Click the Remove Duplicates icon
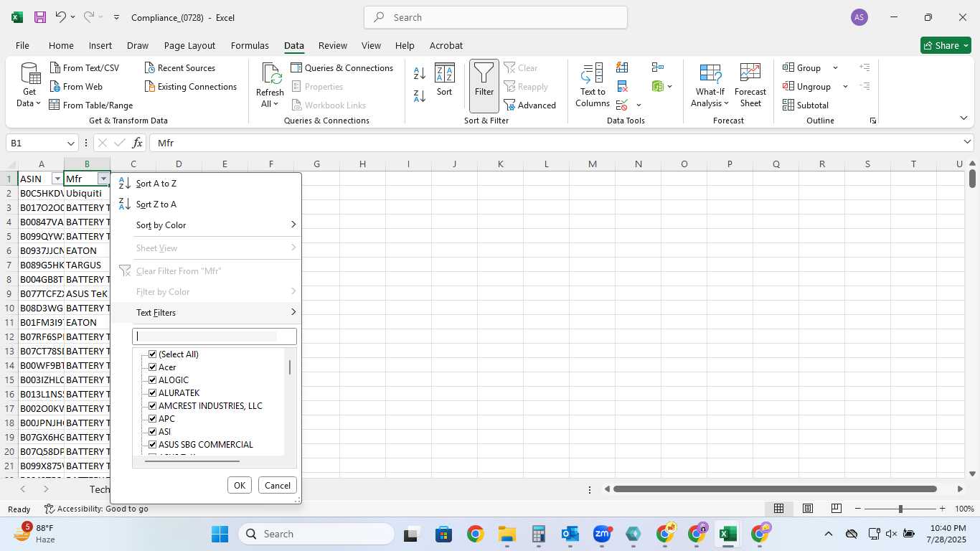The image size is (980, 551). click(x=622, y=87)
